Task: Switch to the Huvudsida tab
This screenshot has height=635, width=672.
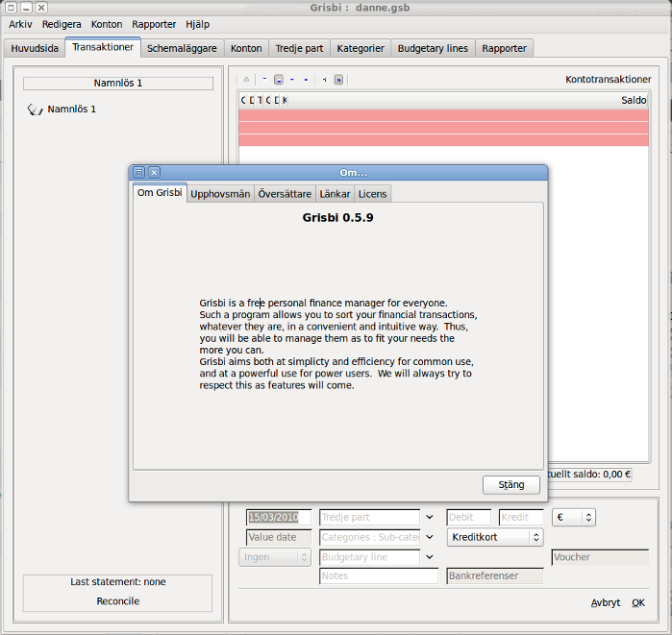Action: [x=35, y=48]
